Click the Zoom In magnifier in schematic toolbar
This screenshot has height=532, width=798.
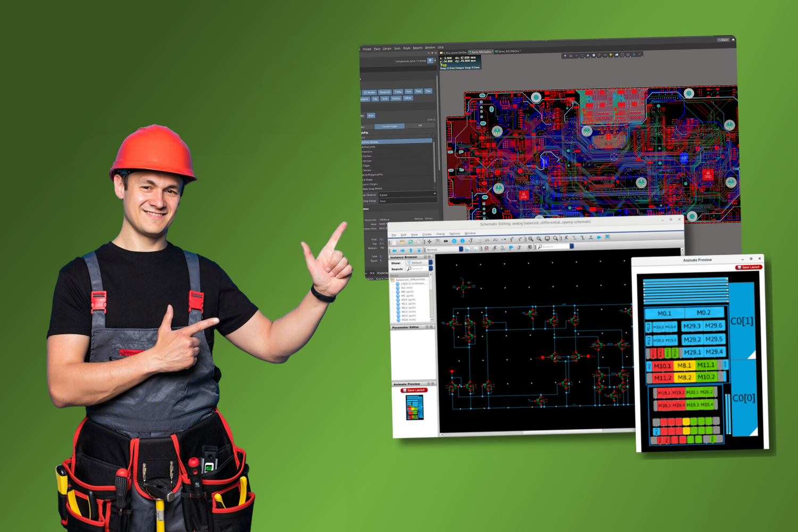(530, 239)
